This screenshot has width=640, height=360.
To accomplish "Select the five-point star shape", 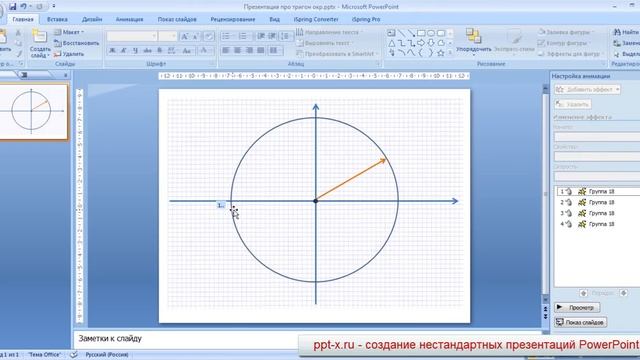I will [441, 53].
